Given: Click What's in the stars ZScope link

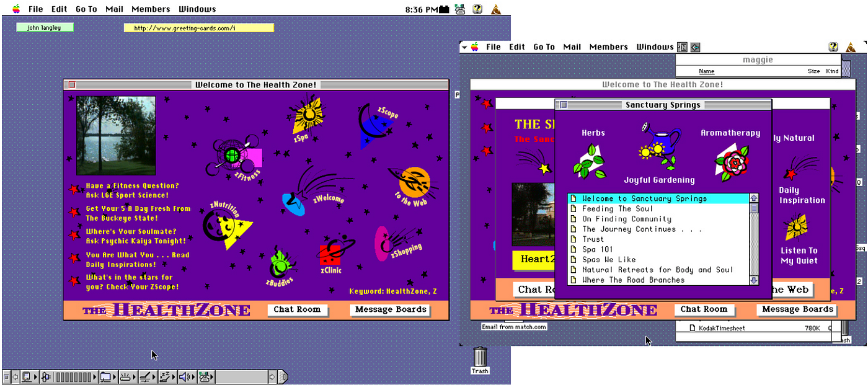Looking at the screenshot, I should click(x=132, y=282).
